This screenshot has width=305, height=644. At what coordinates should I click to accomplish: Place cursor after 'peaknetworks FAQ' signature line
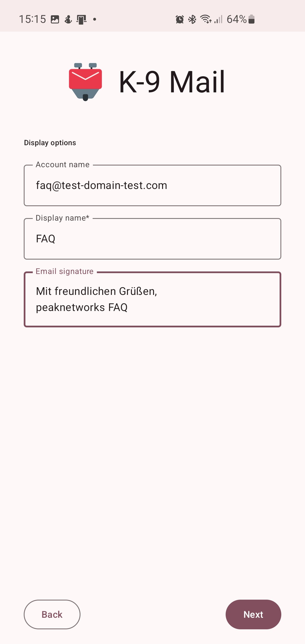point(128,308)
